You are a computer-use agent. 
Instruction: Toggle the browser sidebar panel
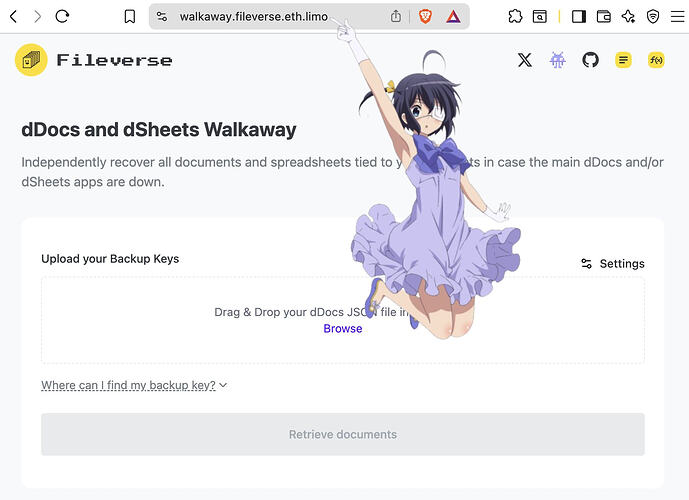579,17
